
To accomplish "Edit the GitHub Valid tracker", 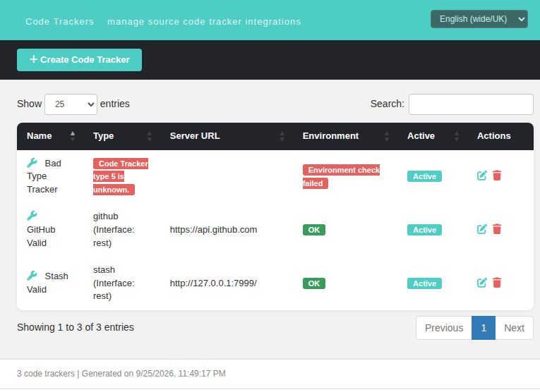I will pos(482,229).
